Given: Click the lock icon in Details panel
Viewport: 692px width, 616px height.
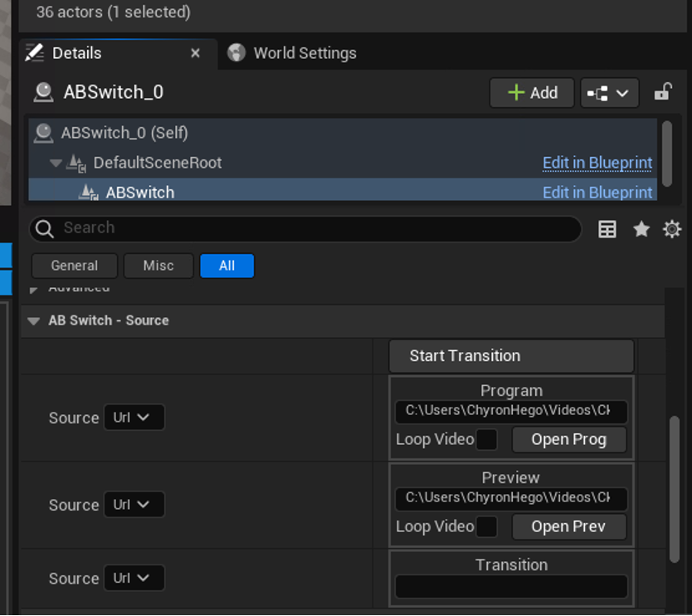Looking at the screenshot, I should (x=662, y=92).
